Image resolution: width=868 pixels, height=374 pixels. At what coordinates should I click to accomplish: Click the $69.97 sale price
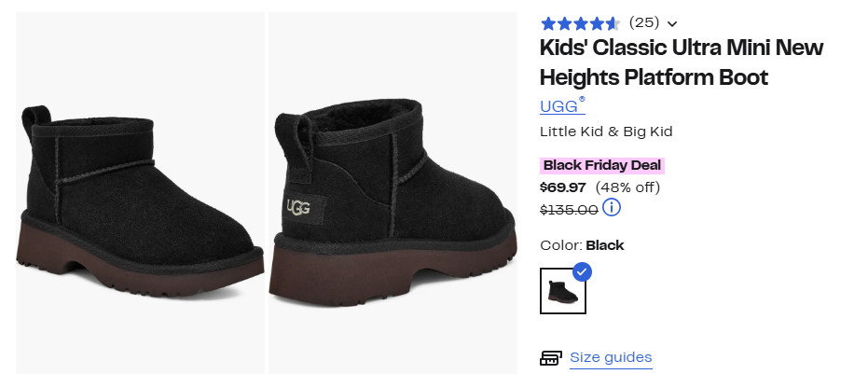click(564, 187)
